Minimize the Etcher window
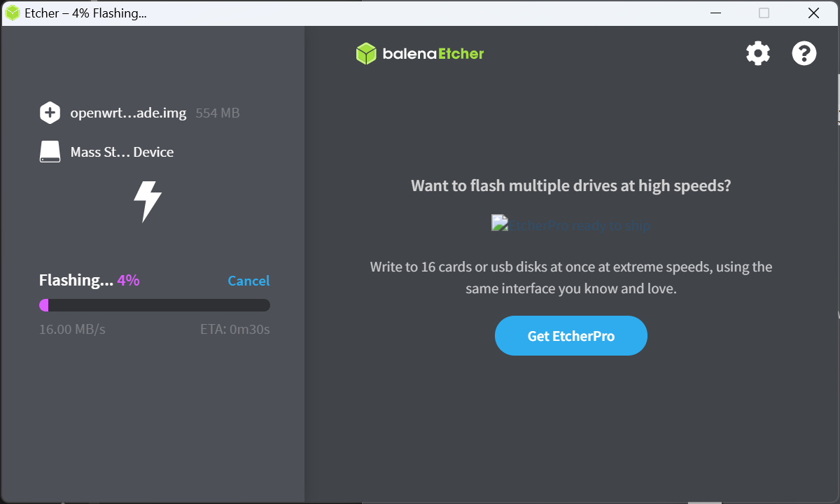 point(715,13)
